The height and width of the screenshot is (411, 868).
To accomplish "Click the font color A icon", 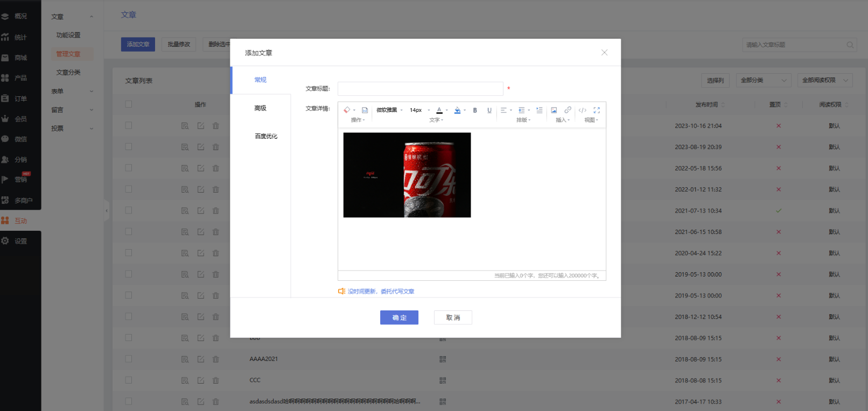I will coord(439,110).
